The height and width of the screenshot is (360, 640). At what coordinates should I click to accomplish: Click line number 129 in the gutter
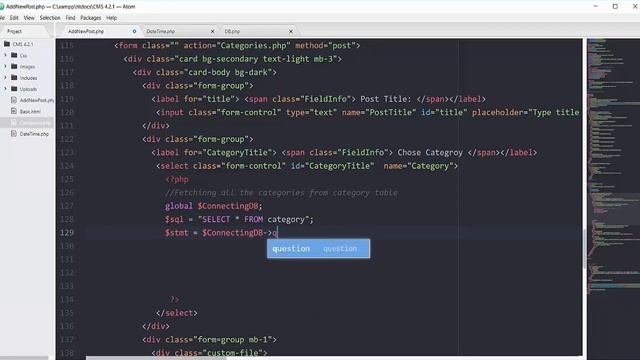[67, 233]
